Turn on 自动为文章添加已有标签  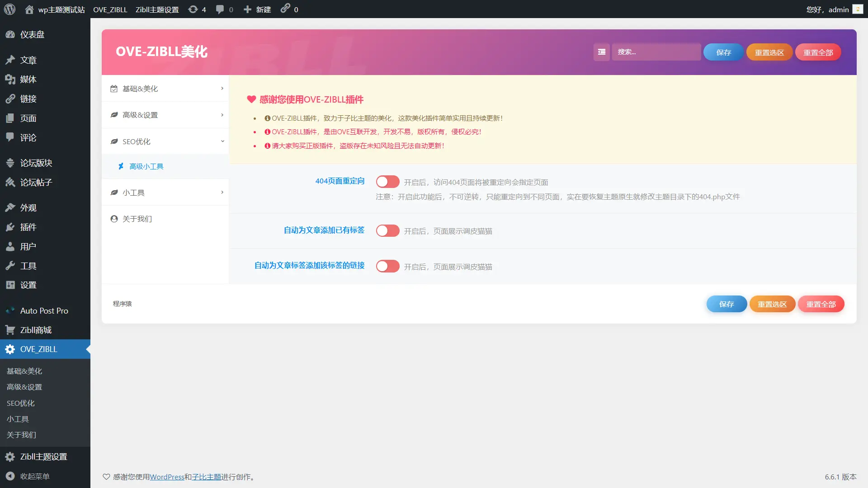coord(387,230)
